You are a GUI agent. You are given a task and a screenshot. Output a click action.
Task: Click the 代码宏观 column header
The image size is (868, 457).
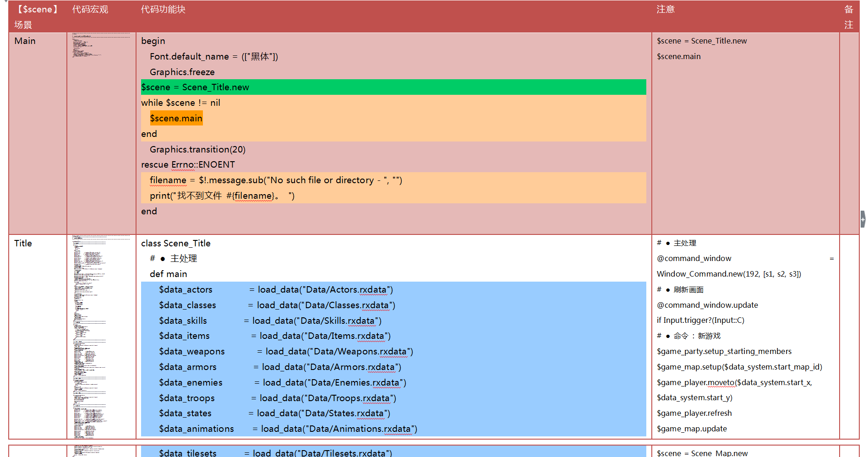click(90, 10)
